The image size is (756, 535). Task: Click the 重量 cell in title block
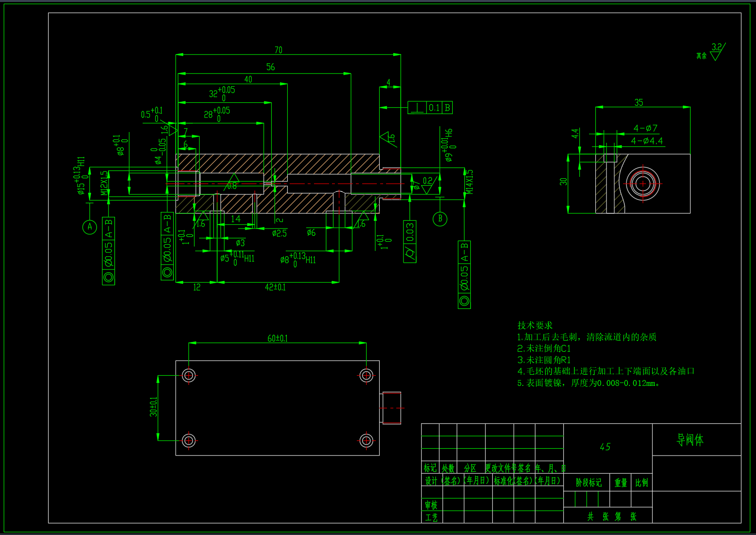pyautogui.click(x=621, y=483)
